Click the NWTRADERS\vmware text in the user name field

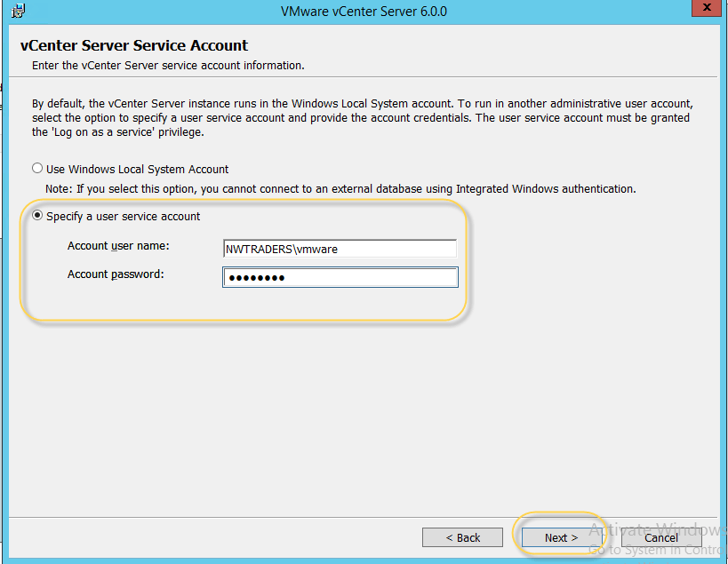(282, 250)
